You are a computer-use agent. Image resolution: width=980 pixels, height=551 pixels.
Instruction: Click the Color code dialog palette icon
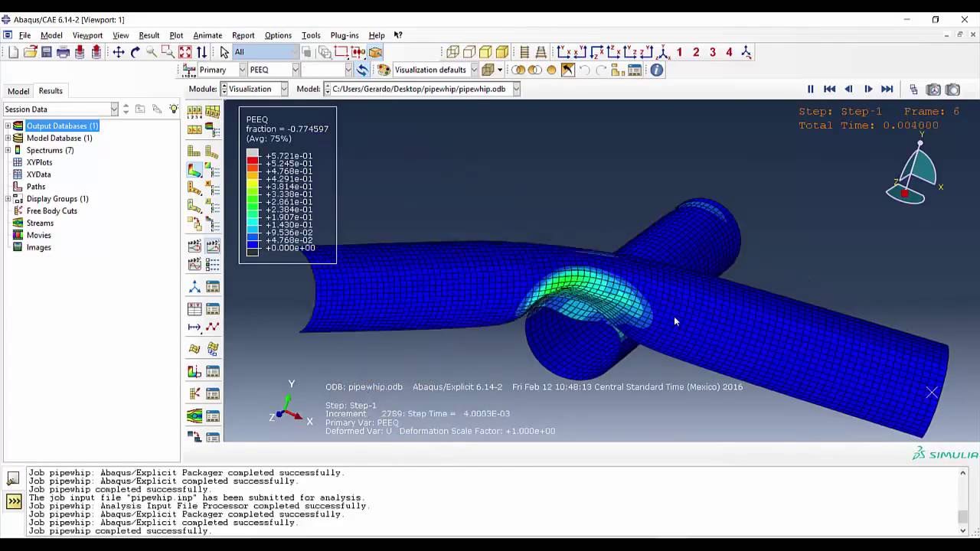pos(384,70)
